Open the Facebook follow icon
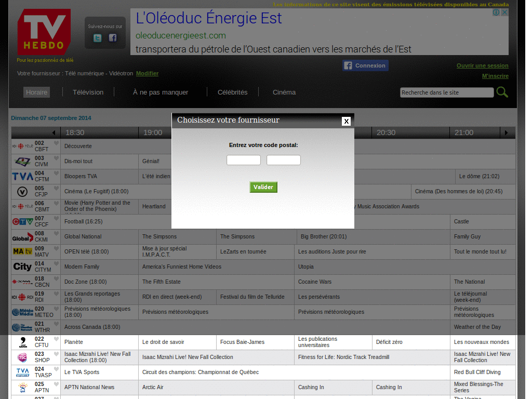 113,38
